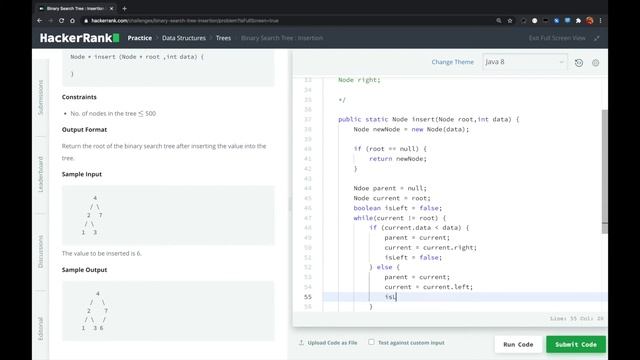640x360 pixels.
Task: Click the 'Line: 55 Col: 20' status text
Action: point(576,318)
